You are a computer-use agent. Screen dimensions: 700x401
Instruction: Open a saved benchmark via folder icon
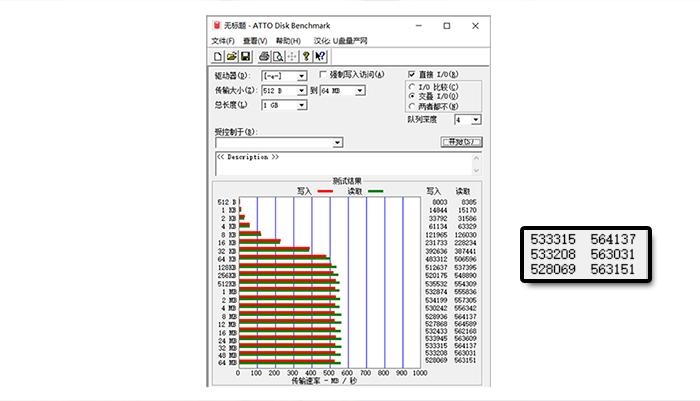tap(231, 56)
